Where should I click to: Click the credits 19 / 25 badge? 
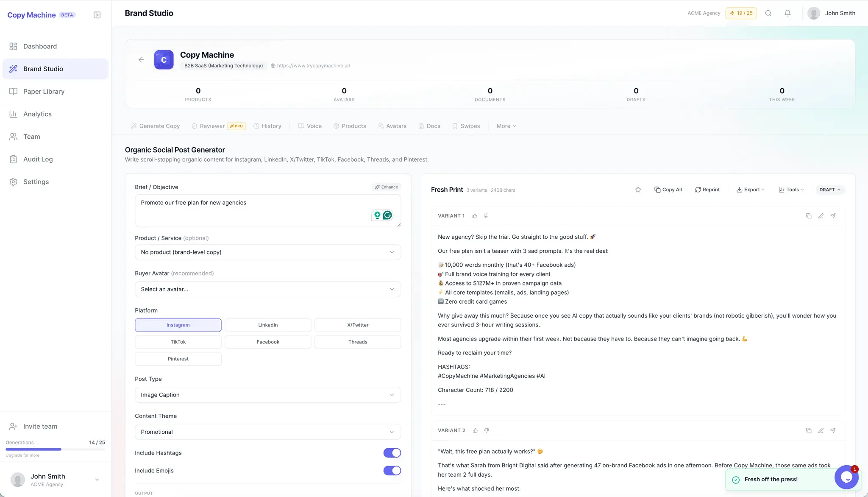pos(741,13)
